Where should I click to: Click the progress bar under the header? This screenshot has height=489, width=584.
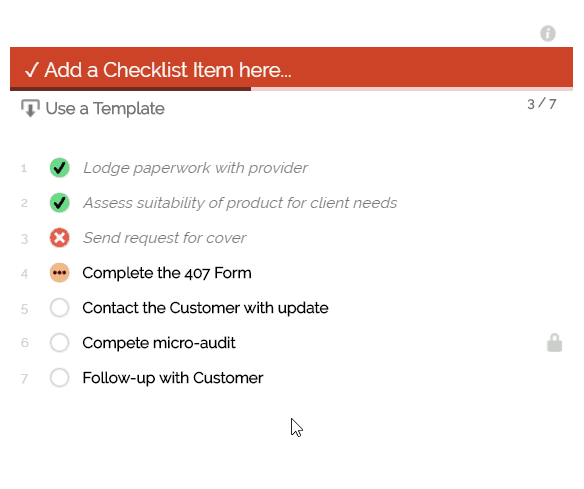[x=291, y=89]
